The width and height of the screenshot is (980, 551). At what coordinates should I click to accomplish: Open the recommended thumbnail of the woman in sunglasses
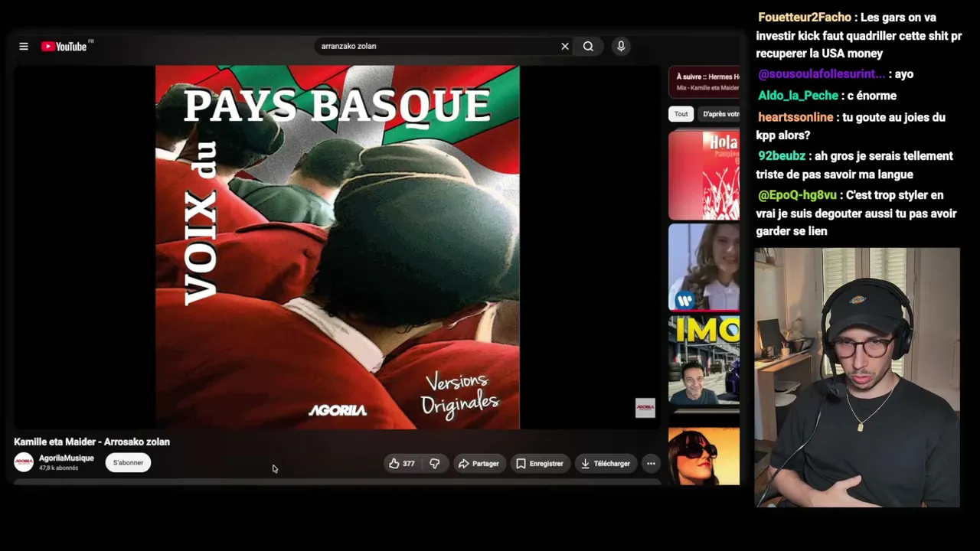click(704, 456)
